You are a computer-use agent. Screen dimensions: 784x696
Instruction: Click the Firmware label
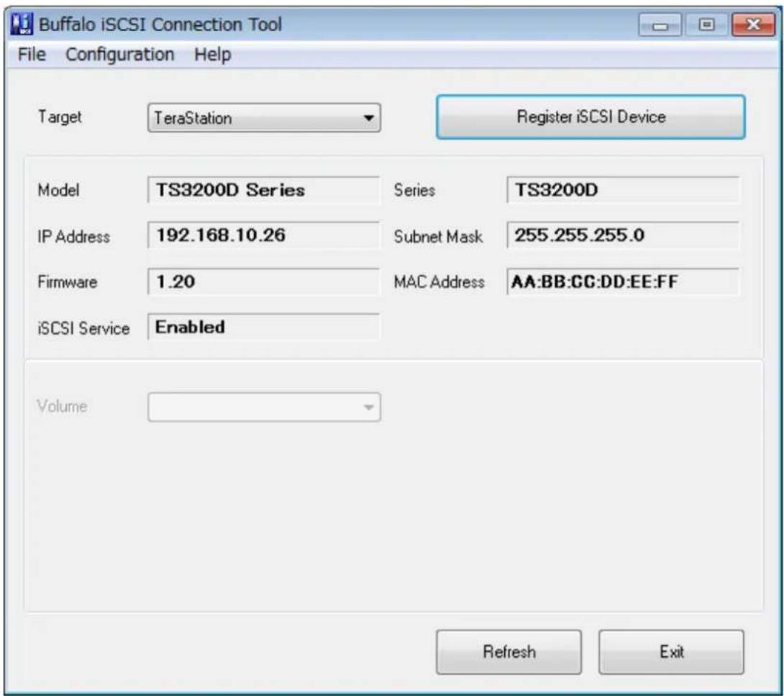coord(68,281)
